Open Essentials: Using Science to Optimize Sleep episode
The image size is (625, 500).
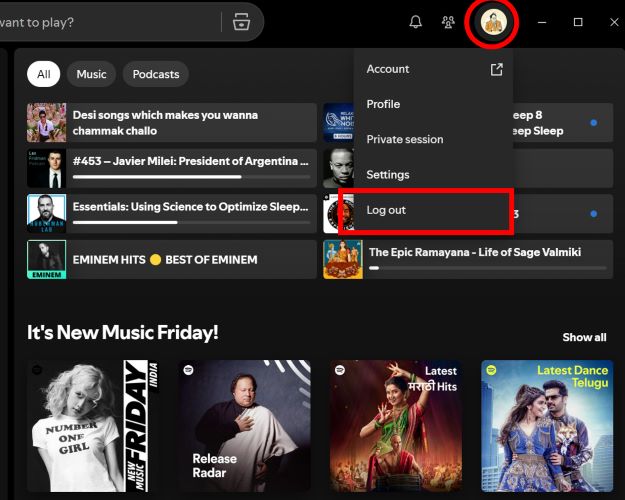point(172,214)
